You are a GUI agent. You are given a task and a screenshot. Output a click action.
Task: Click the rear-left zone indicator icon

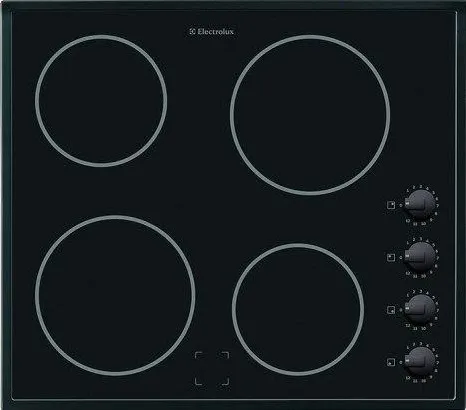(x=391, y=258)
